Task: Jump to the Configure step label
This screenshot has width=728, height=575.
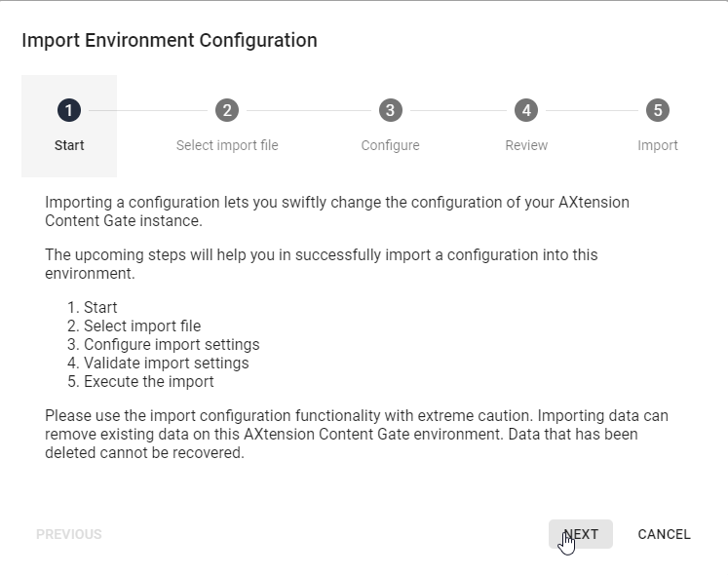Action: click(x=390, y=145)
